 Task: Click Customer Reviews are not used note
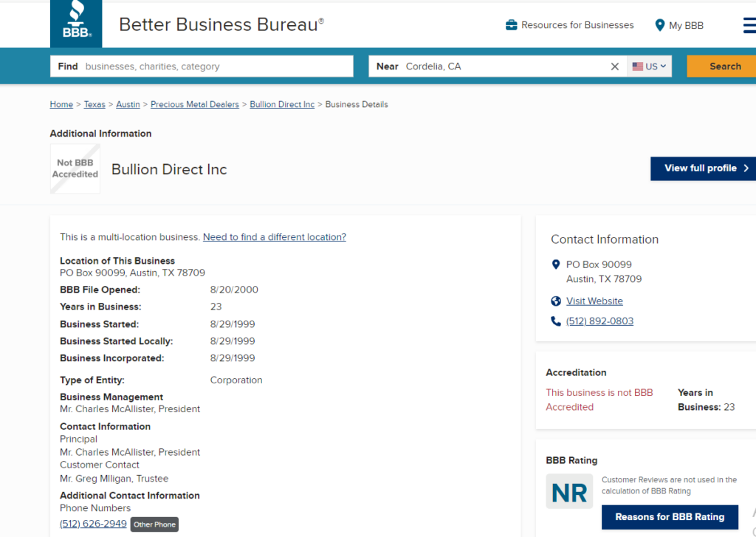pyautogui.click(x=669, y=485)
